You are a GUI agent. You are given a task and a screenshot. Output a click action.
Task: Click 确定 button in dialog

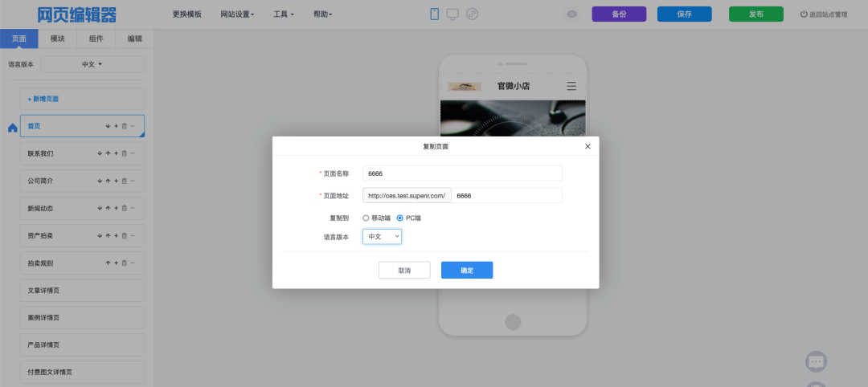point(467,271)
